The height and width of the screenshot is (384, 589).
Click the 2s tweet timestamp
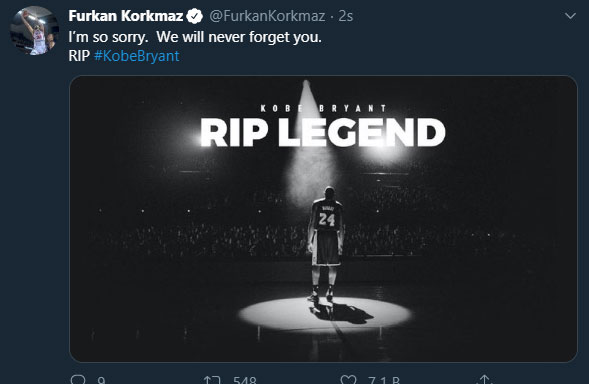(346, 16)
